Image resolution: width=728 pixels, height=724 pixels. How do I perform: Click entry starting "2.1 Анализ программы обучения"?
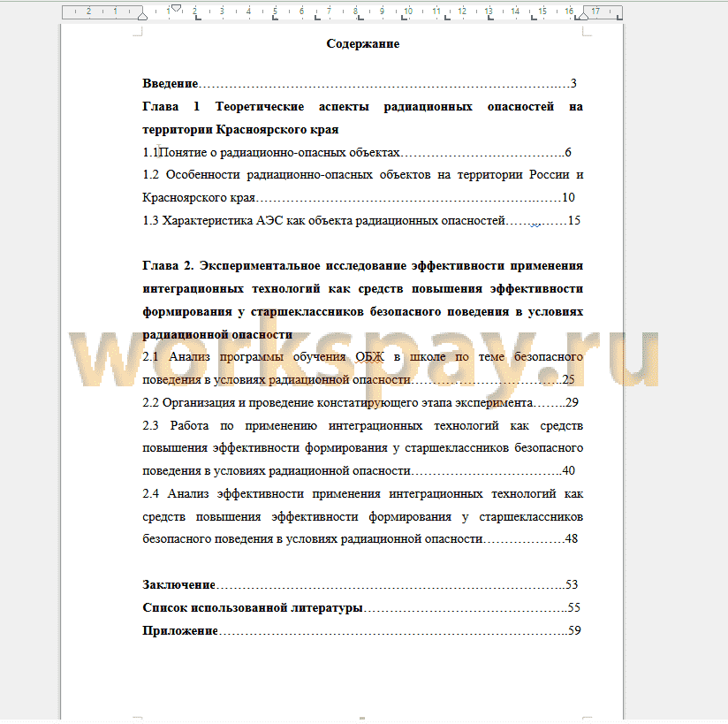pos(362,368)
